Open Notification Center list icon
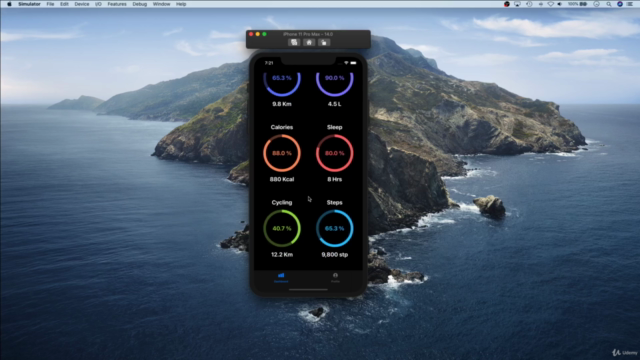 coord(630,4)
